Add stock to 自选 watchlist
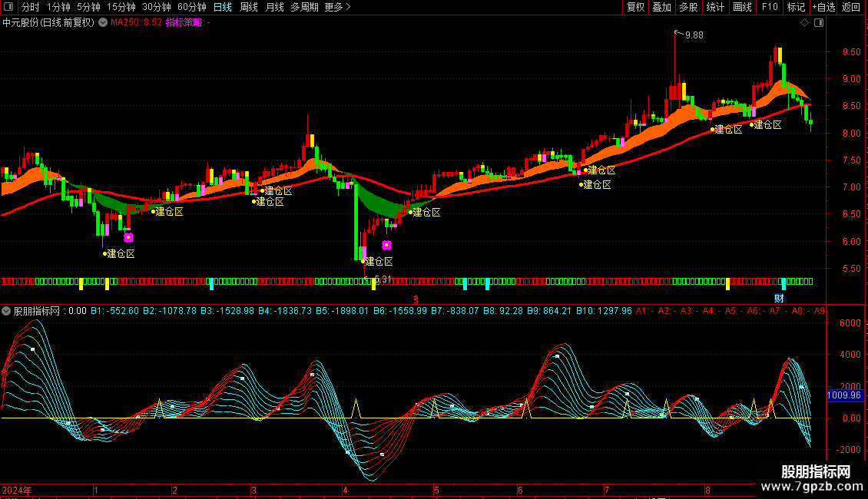Image resolution: width=868 pixels, height=499 pixels. click(823, 7)
